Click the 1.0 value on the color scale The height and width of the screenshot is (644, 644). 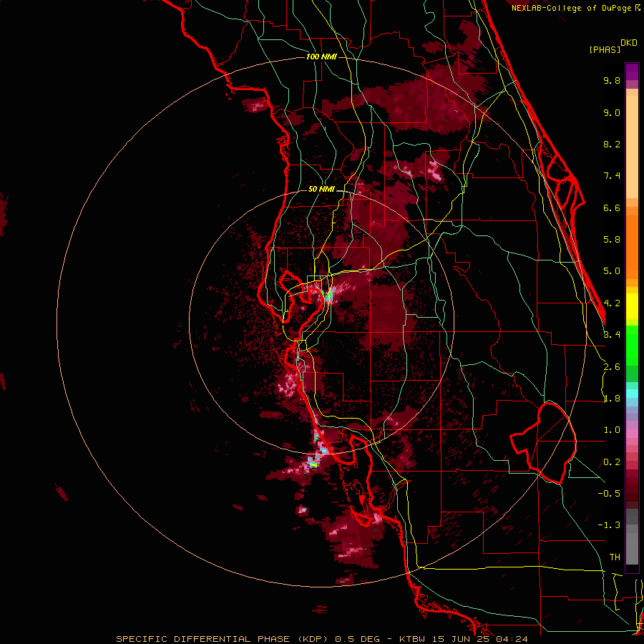tap(612, 430)
